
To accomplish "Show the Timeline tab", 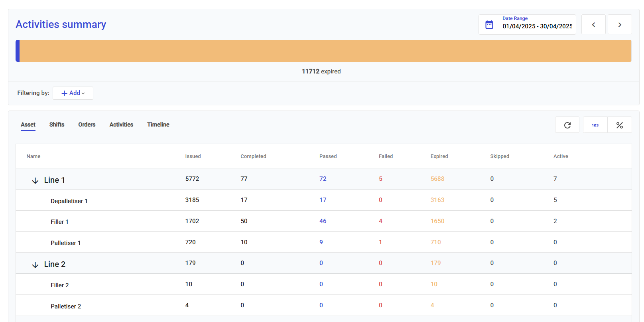I will pyautogui.click(x=158, y=124).
